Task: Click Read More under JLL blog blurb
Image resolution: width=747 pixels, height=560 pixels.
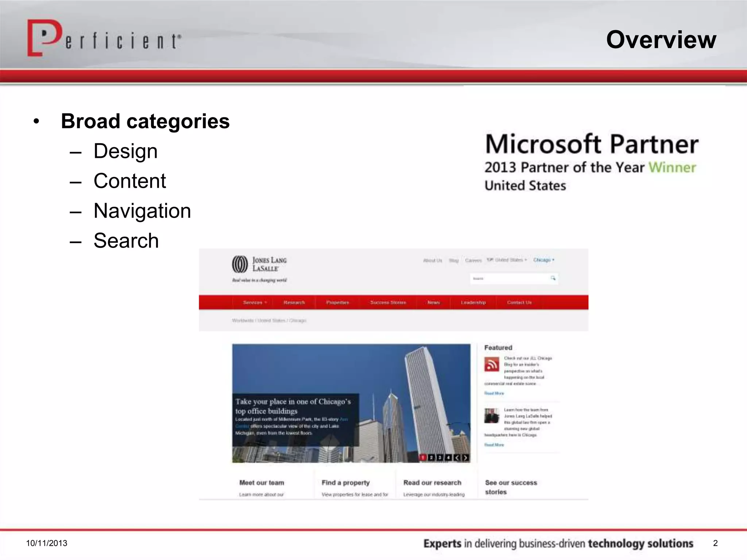Action: pos(494,393)
